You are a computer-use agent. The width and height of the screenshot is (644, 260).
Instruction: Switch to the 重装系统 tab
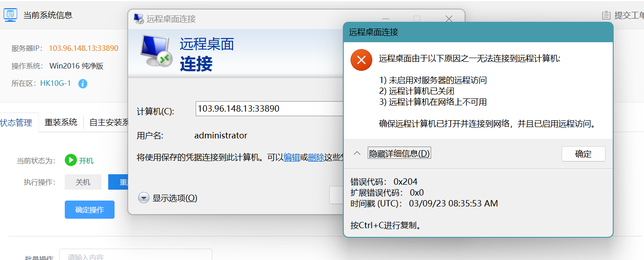tap(61, 122)
